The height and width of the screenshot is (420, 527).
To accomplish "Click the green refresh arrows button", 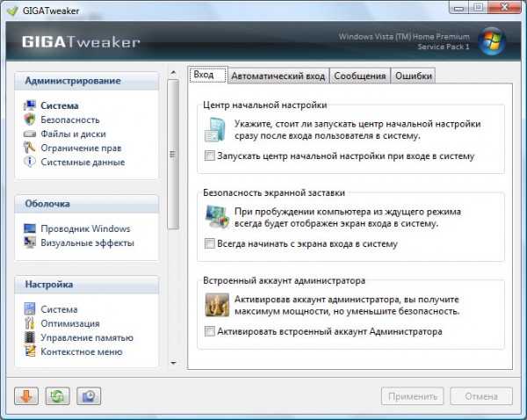I will click(57, 396).
